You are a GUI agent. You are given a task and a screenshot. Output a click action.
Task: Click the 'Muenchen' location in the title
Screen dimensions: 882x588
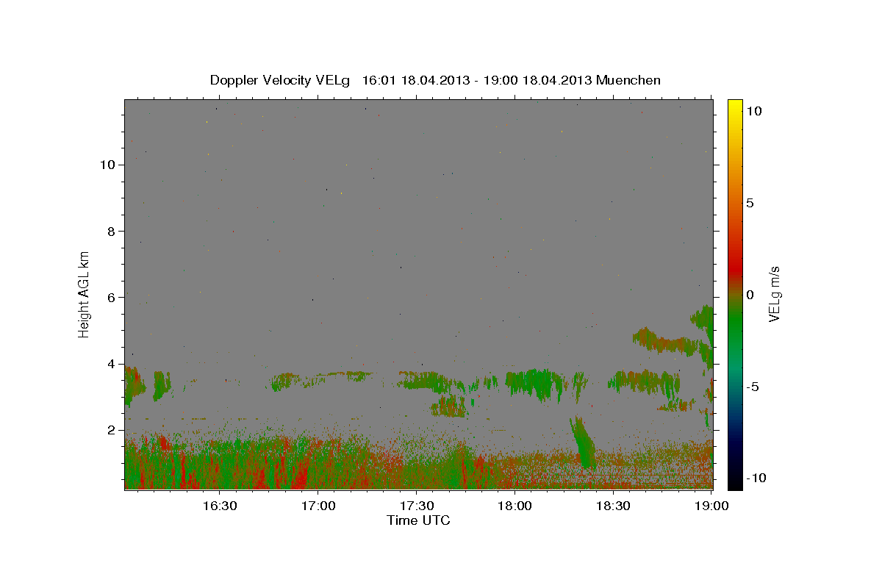628,80
